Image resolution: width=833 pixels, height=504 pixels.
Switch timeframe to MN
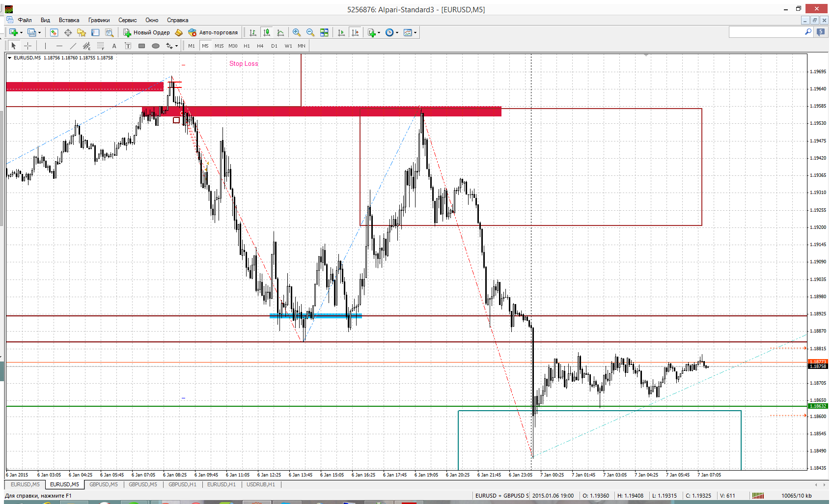click(302, 46)
